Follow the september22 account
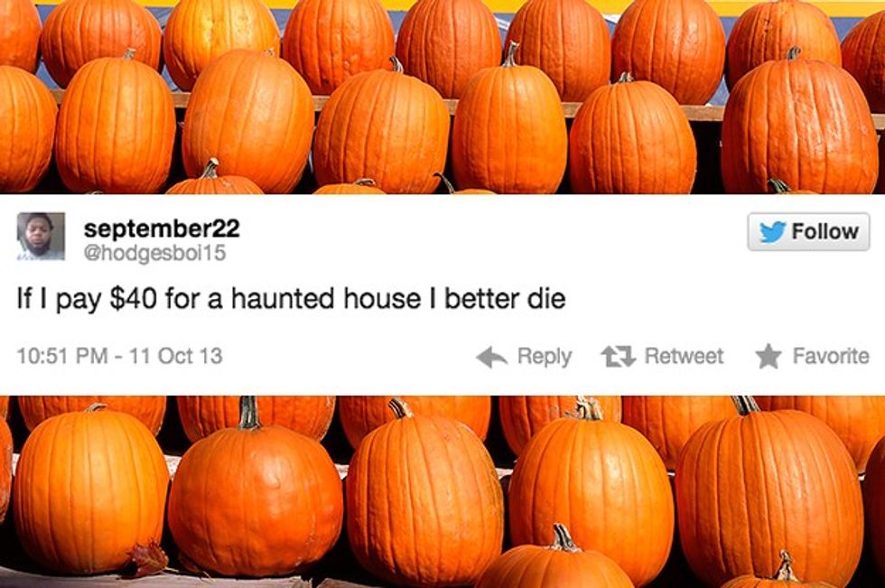Screen dimensions: 885x588 pyautogui.click(x=808, y=231)
